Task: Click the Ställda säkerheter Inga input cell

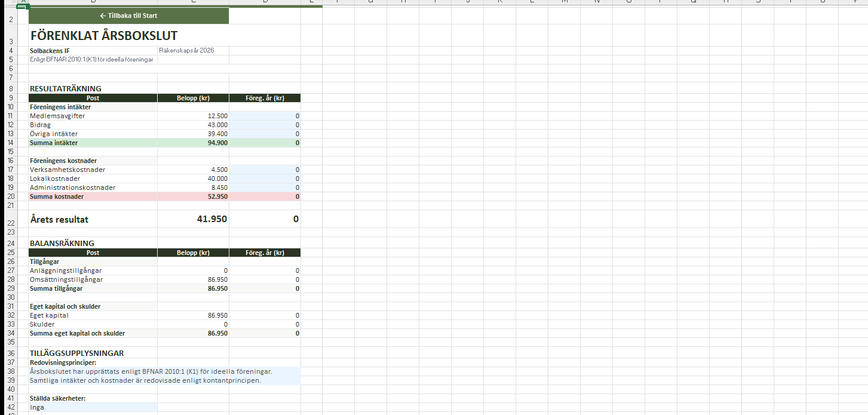Action: pos(93,407)
